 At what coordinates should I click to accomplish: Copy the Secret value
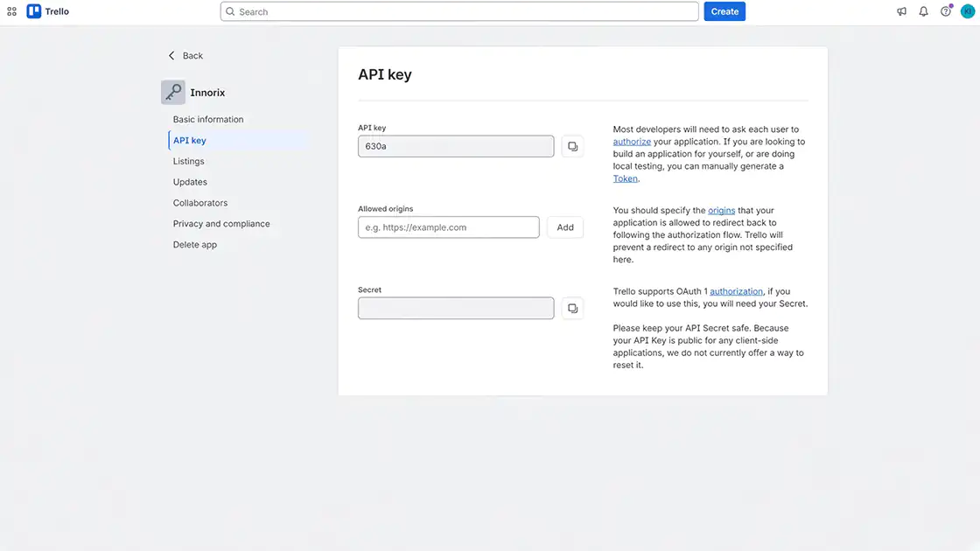(572, 308)
